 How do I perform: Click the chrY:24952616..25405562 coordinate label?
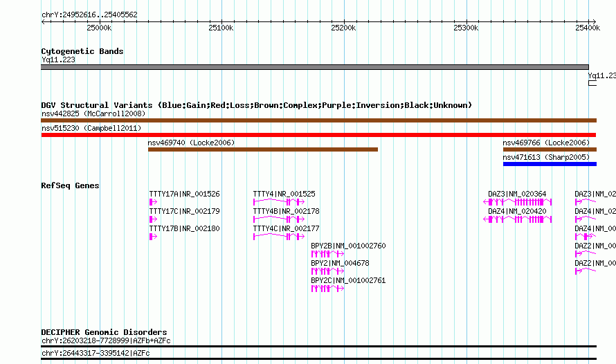coord(89,15)
